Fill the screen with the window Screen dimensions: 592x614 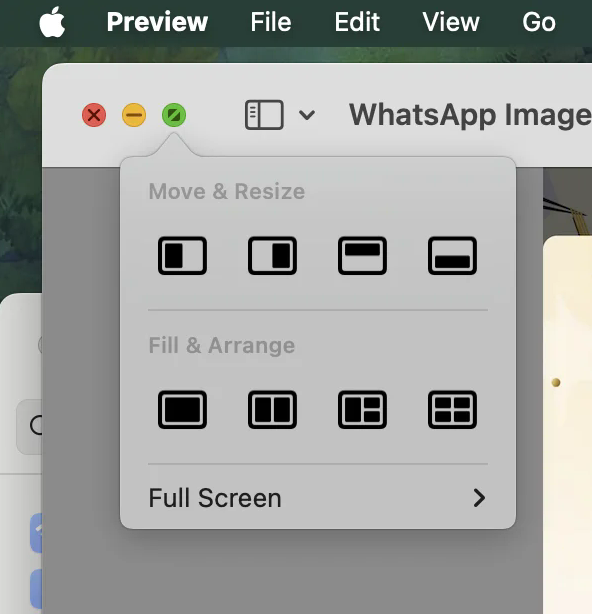[x=182, y=410]
